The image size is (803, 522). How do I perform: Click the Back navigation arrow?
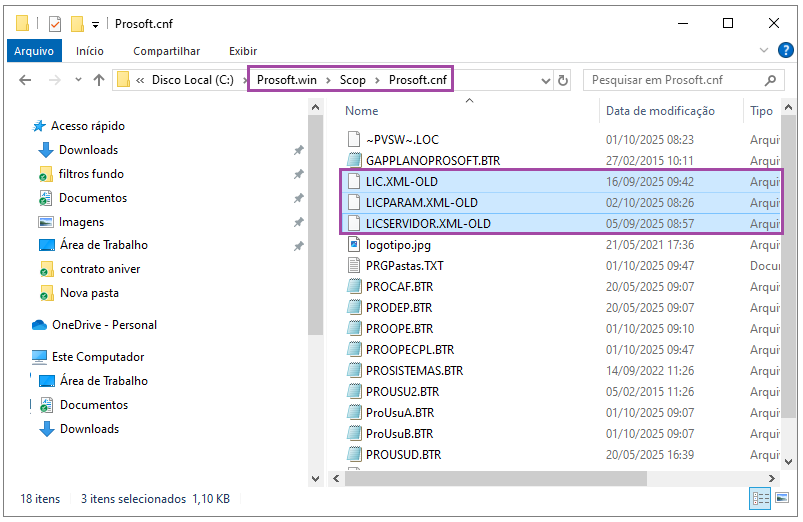[x=25, y=80]
